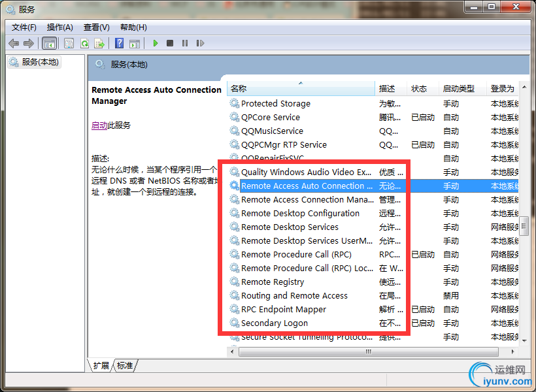The width and height of the screenshot is (536, 392).
Task: Select Remote Access Connection Manager row
Action: point(373,199)
